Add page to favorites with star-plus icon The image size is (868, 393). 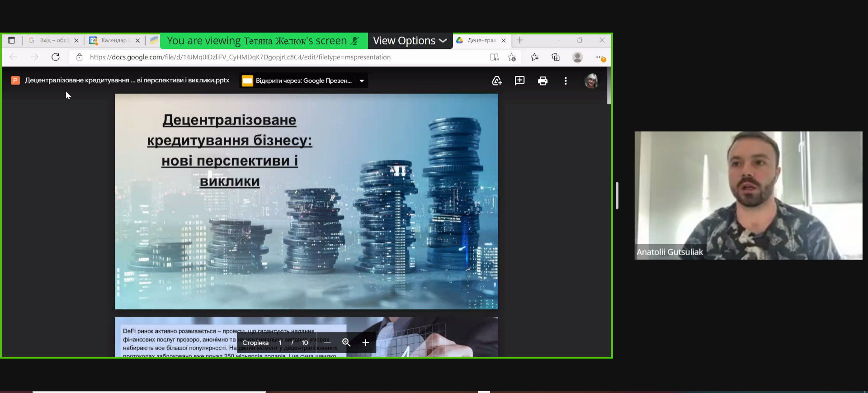512,57
